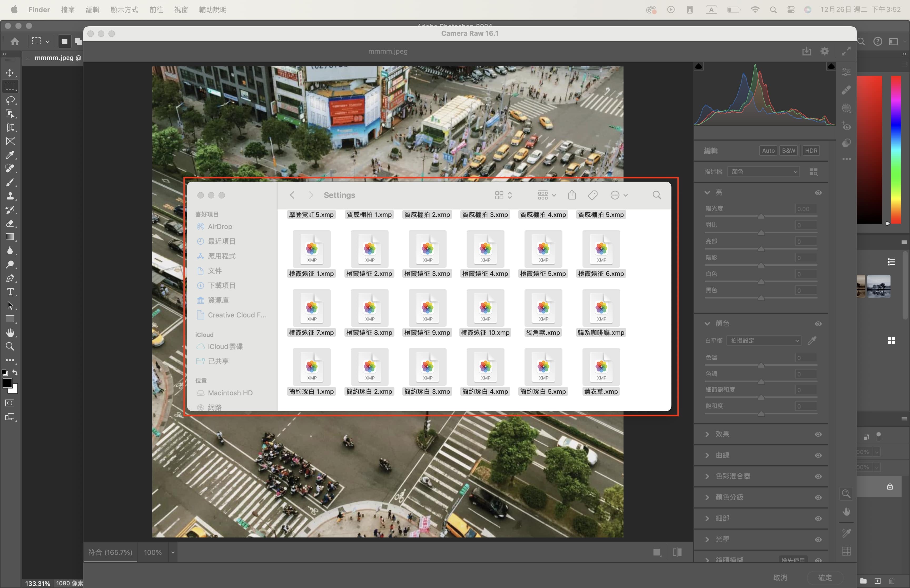Select the Pen tool

(10, 278)
